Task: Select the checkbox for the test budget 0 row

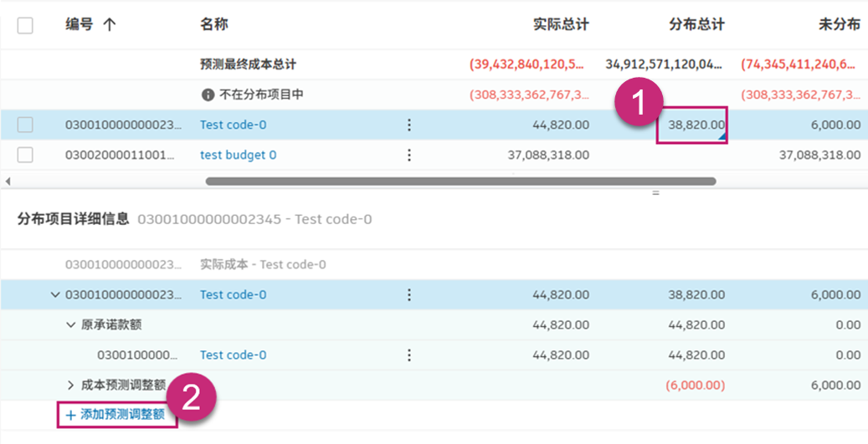Action: (25, 155)
